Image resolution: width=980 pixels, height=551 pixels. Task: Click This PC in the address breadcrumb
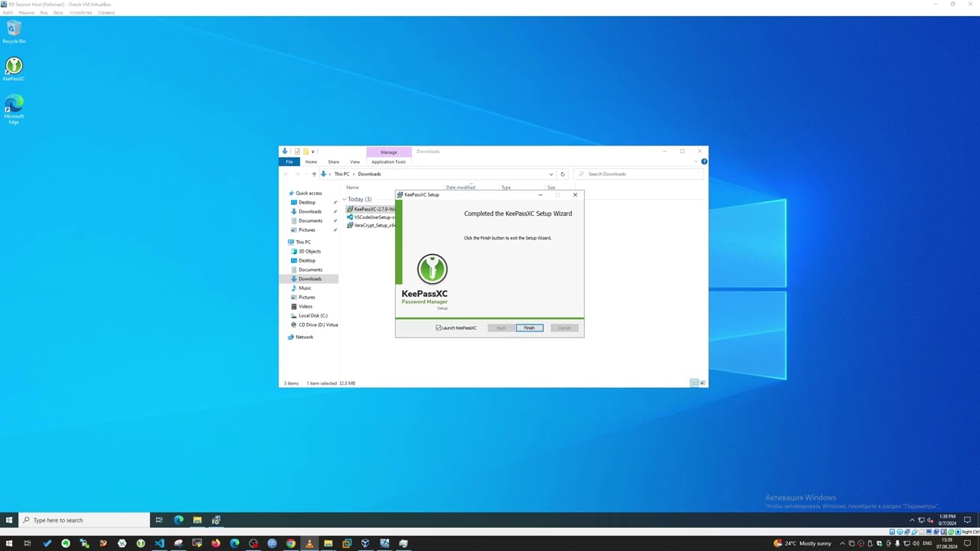341,174
